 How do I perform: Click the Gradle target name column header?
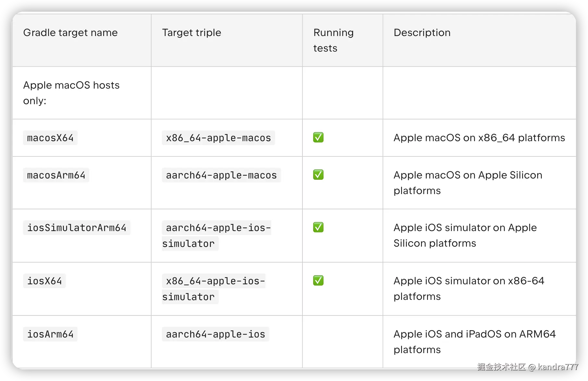[x=70, y=33]
